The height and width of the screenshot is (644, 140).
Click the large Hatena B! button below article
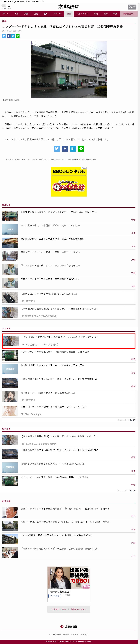73,148
